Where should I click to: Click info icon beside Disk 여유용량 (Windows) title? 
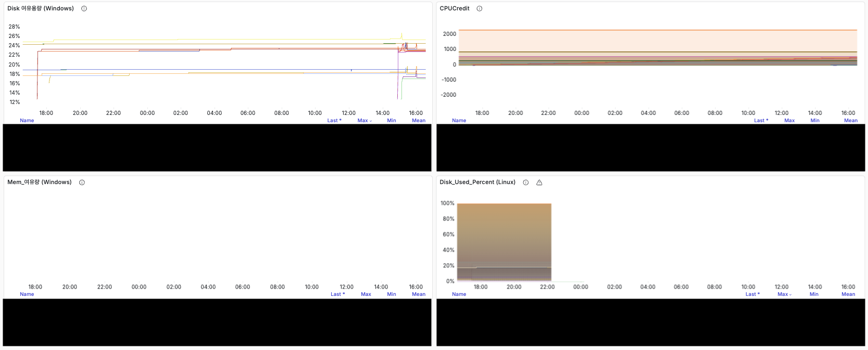click(84, 9)
